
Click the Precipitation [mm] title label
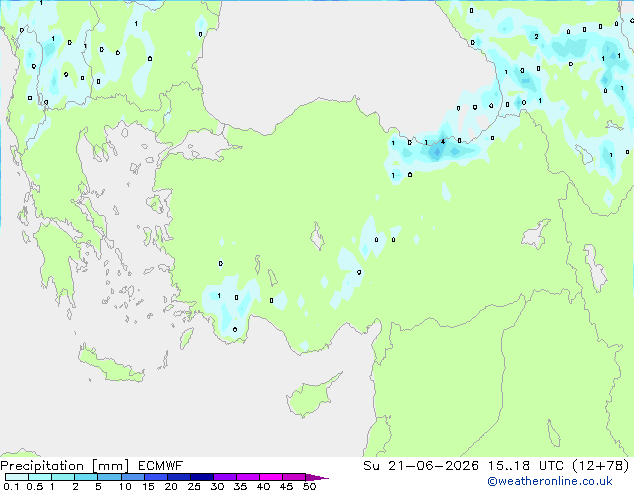click(65, 466)
